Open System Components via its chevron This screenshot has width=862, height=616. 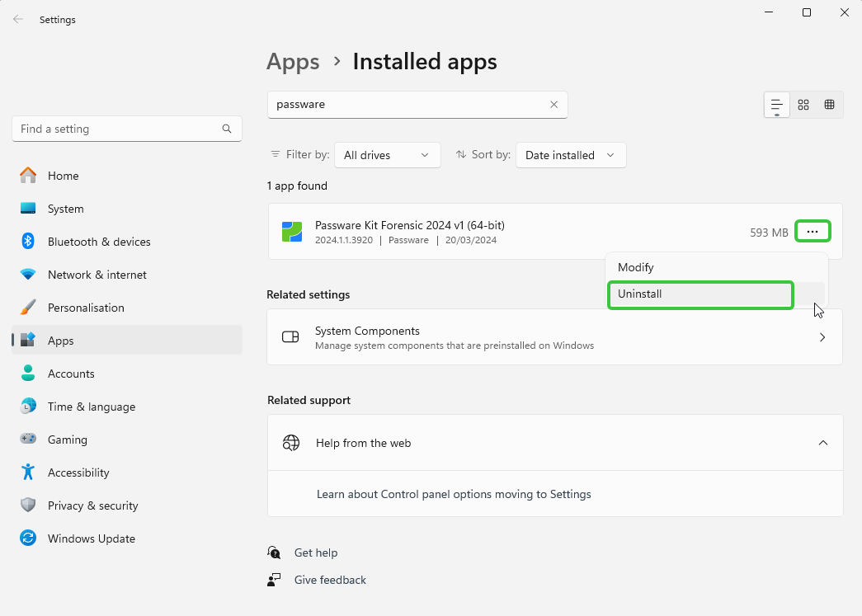coord(822,336)
